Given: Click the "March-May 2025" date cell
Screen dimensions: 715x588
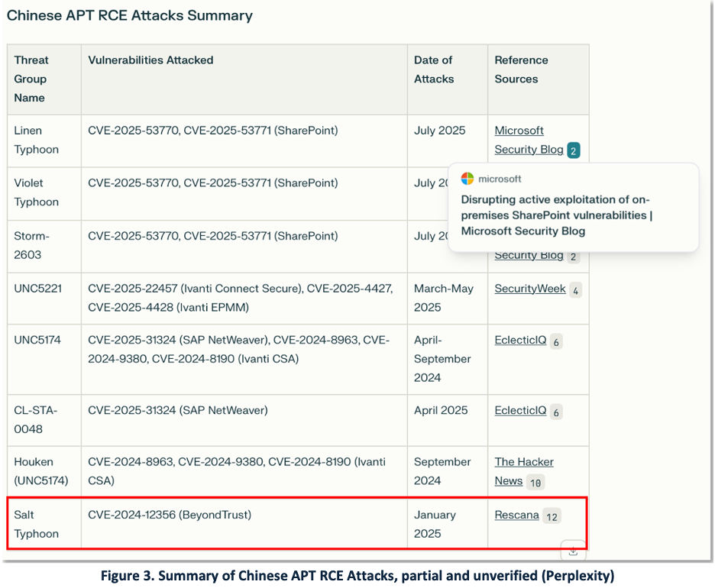Looking at the screenshot, I should point(448,299).
